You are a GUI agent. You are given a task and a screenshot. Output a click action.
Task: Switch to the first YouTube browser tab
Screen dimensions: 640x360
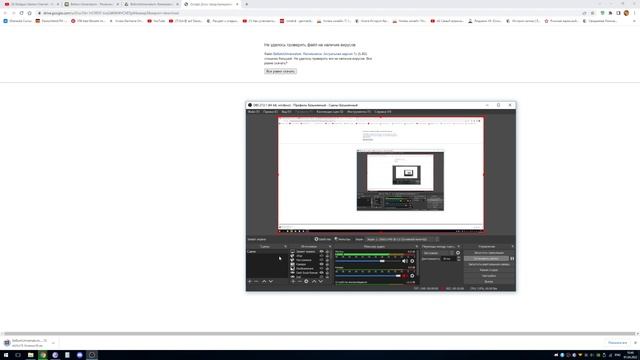pos(31,4)
